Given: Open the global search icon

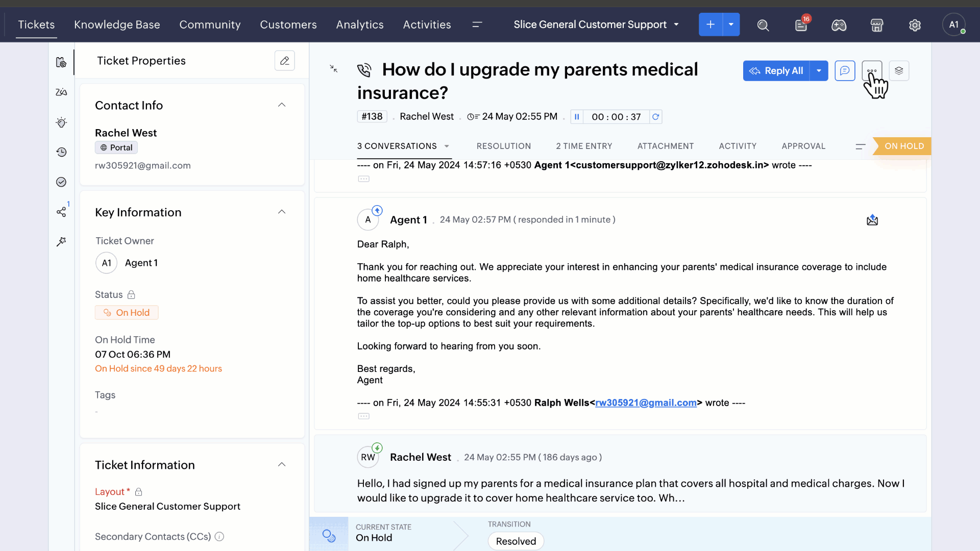Looking at the screenshot, I should (763, 25).
